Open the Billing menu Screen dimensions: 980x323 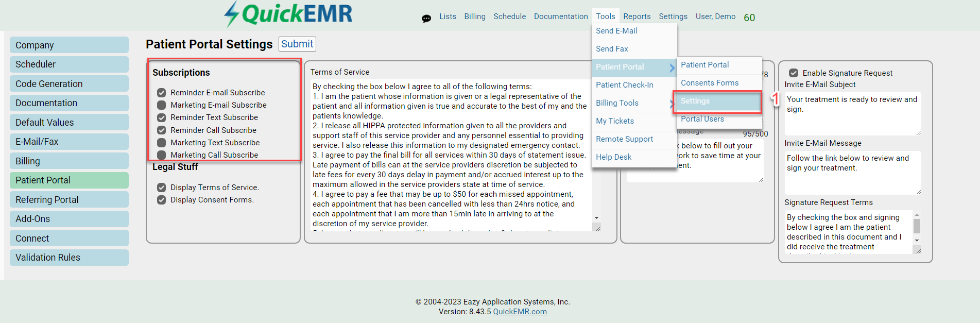click(475, 16)
